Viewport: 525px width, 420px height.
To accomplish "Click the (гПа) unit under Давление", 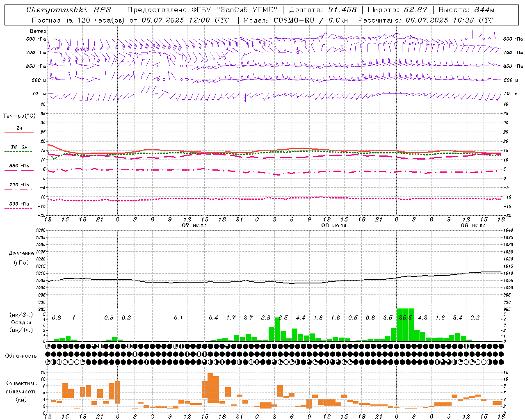I will pos(21,263).
